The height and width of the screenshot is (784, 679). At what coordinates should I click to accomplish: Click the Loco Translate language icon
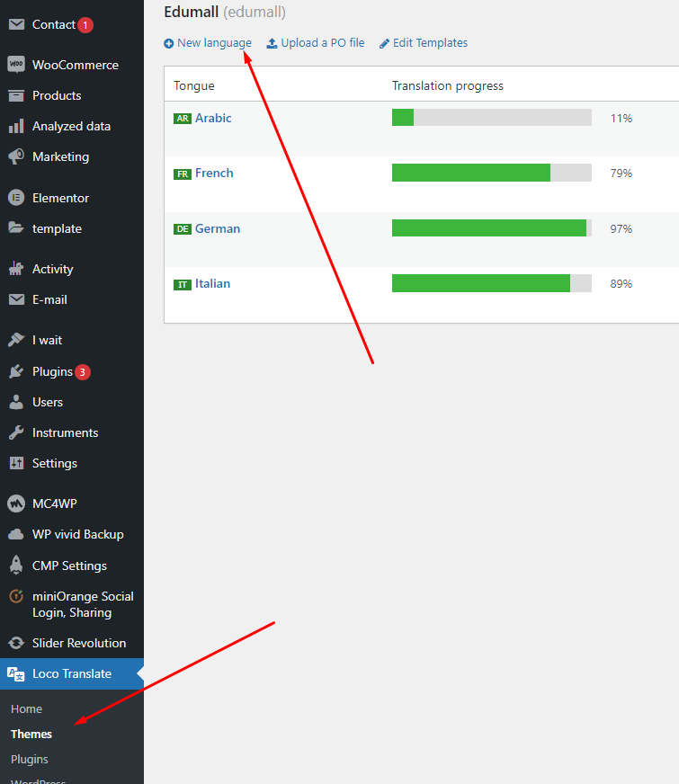click(16, 674)
